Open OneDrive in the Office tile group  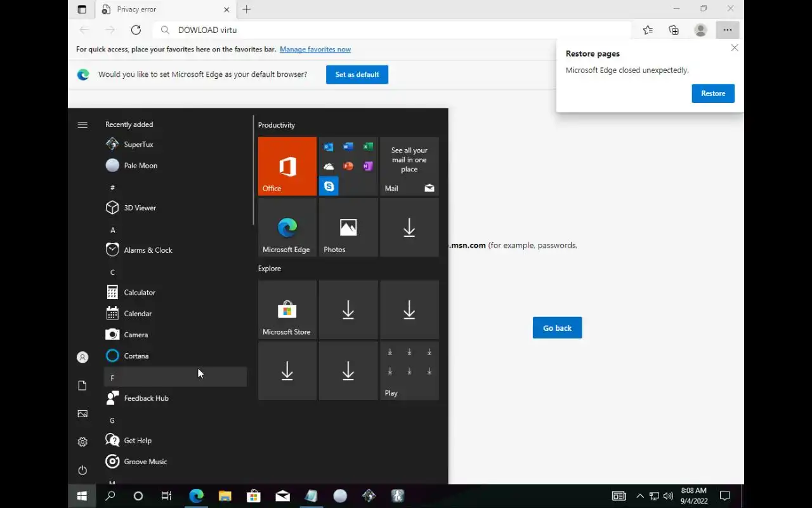[x=329, y=166]
